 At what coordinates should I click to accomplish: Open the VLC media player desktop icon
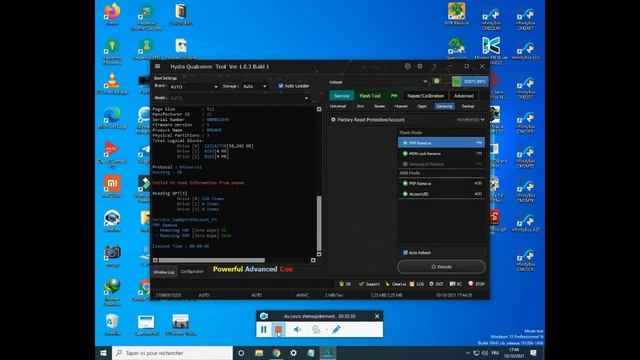[x=112, y=84]
